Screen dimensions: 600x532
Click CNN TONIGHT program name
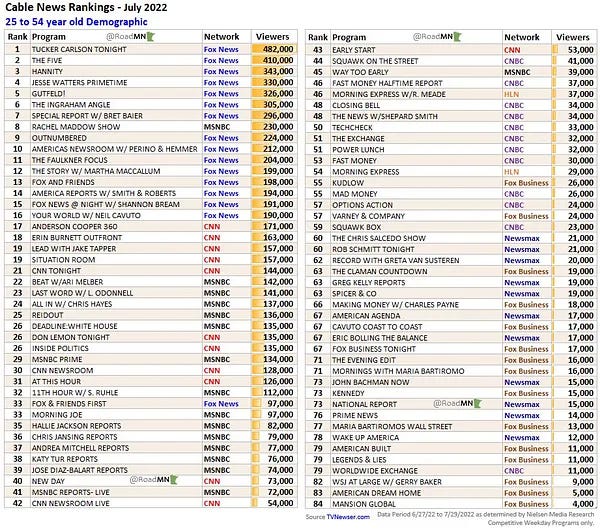(56, 271)
